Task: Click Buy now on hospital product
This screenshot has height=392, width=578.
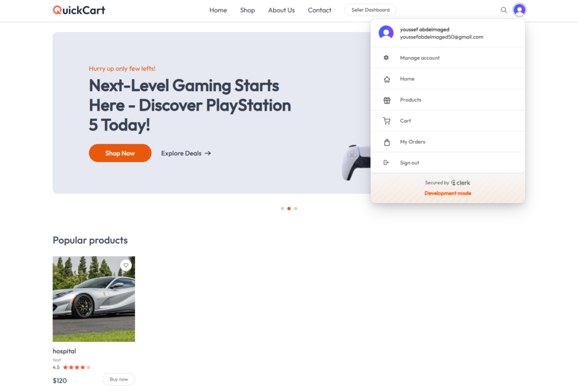Action: pos(118,379)
